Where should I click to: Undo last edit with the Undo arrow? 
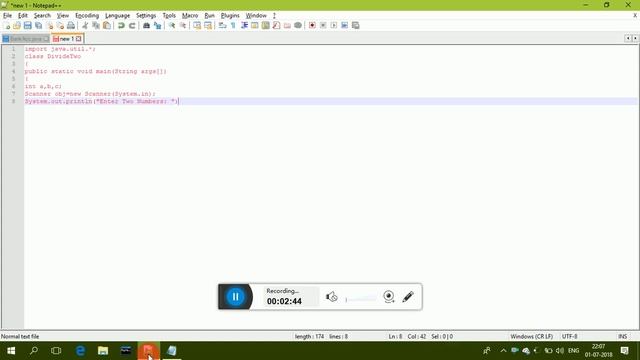coord(121,25)
